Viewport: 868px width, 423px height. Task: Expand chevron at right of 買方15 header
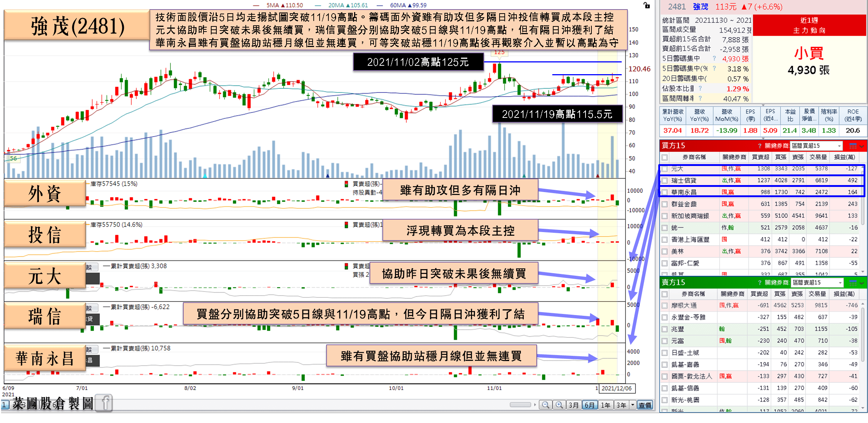pos(862,146)
